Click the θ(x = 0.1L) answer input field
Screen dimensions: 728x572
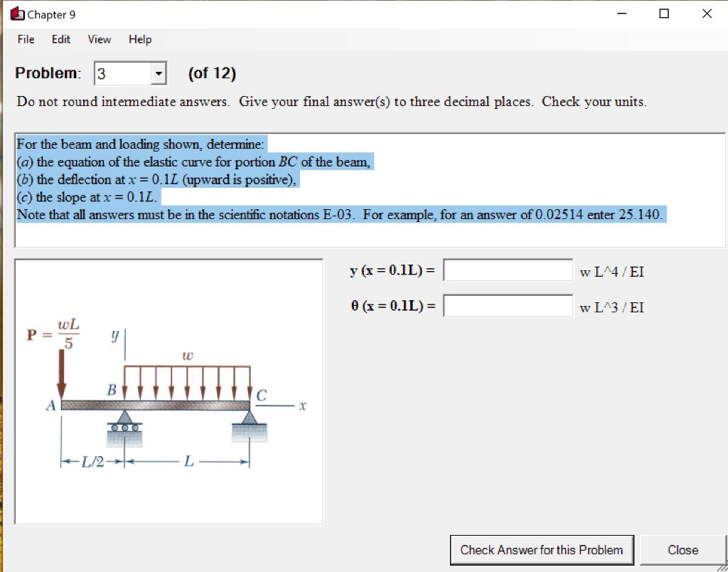[x=507, y=305]
